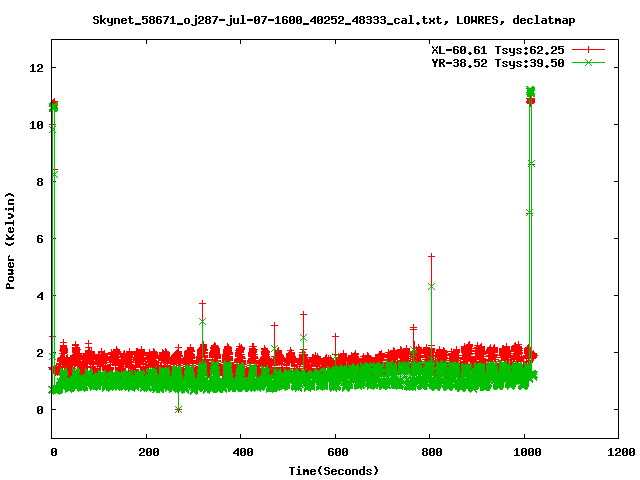Click the y-axis tick label 8
640x480 pixels.
click(40, 182)
